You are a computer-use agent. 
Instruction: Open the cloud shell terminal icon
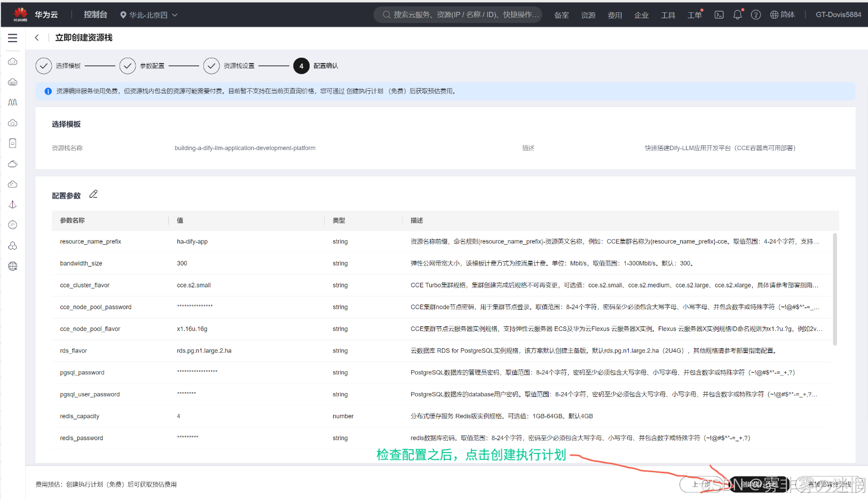pyautogui.click(x=719, y=15)
